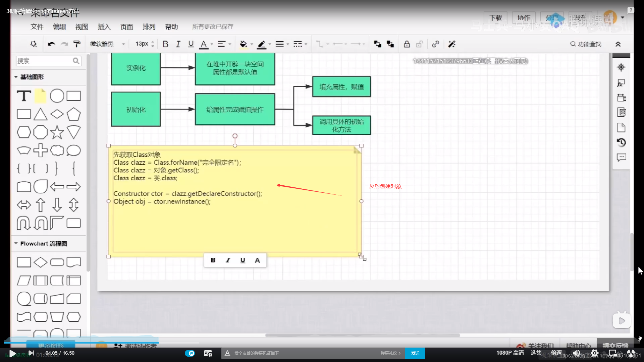This screenshot has height=362, width=644.
Task: Click the send to back icon
Action: coord(390,44)
